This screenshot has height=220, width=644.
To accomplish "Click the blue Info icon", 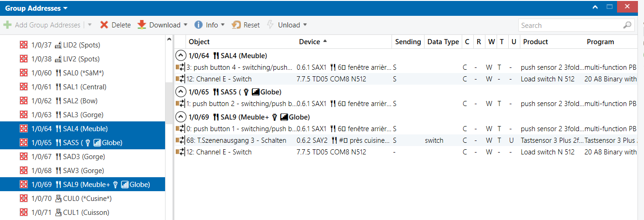I will 199,25.
